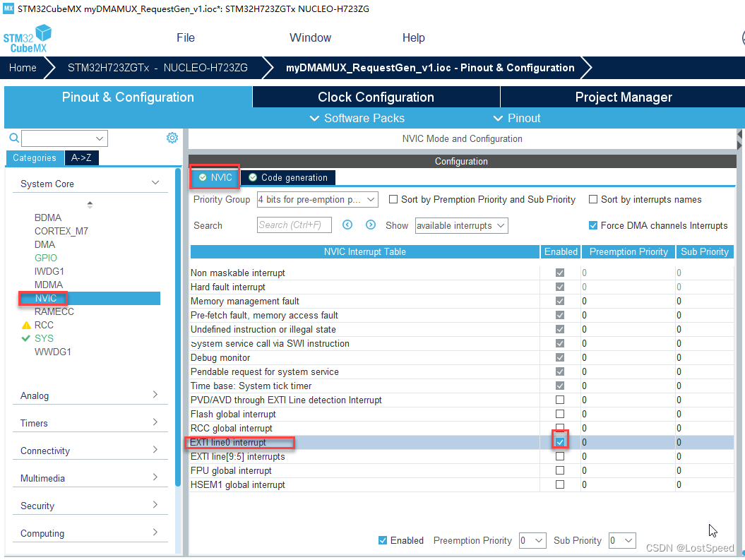Enable EXTI line[9:5] interrupts checkbox

(x=560, y=456)
